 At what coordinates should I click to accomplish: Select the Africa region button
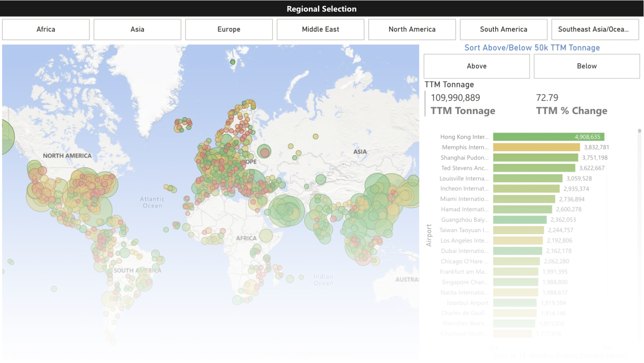coord(46,29)
